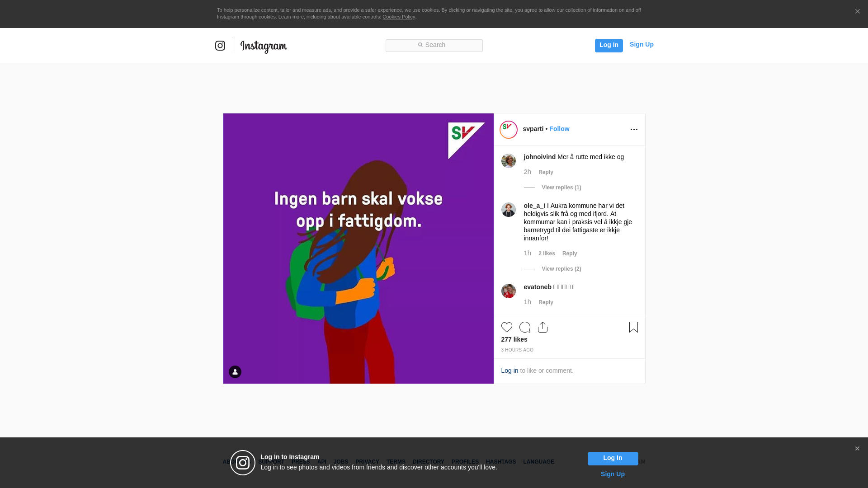
Task: Open the HASHTAGS footer link
Action: tap(501, 462)
